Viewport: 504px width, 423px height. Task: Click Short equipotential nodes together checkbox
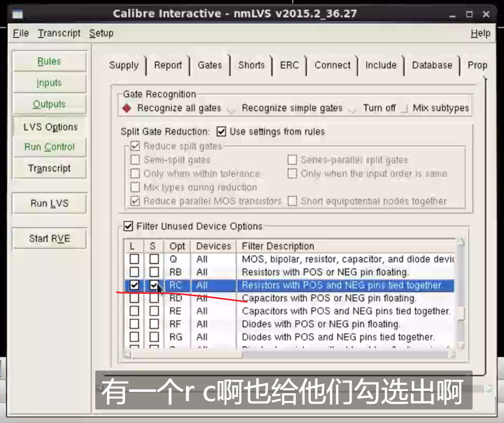[292, 201]
